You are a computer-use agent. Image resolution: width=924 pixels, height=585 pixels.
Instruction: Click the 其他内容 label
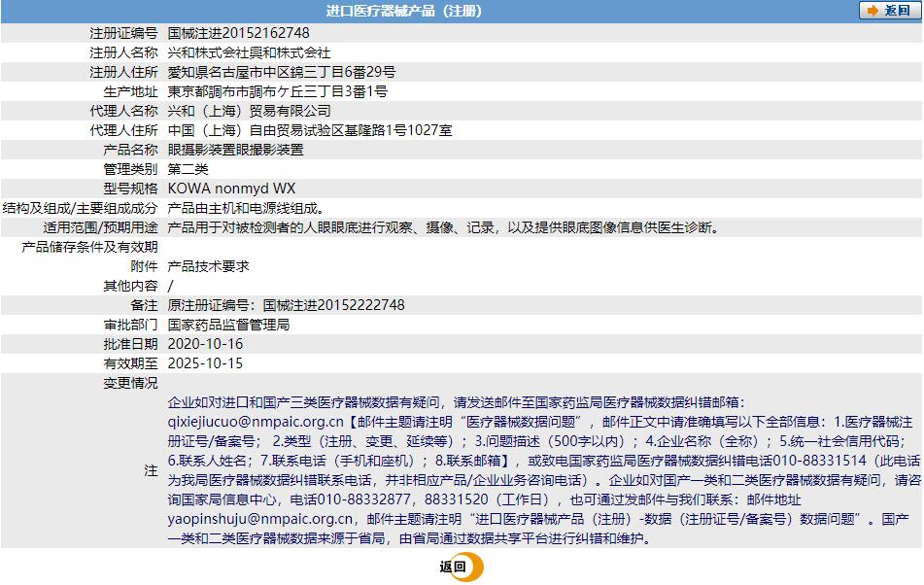(x=130, y=286)
